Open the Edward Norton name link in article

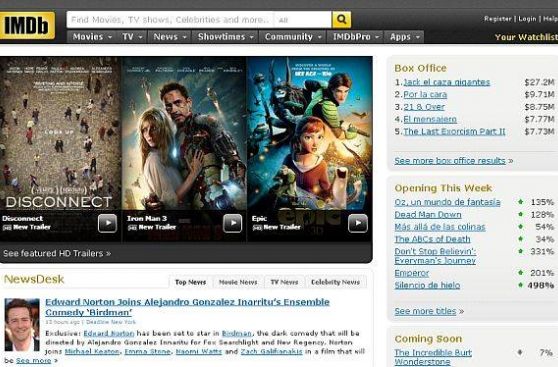coord(109,334)
